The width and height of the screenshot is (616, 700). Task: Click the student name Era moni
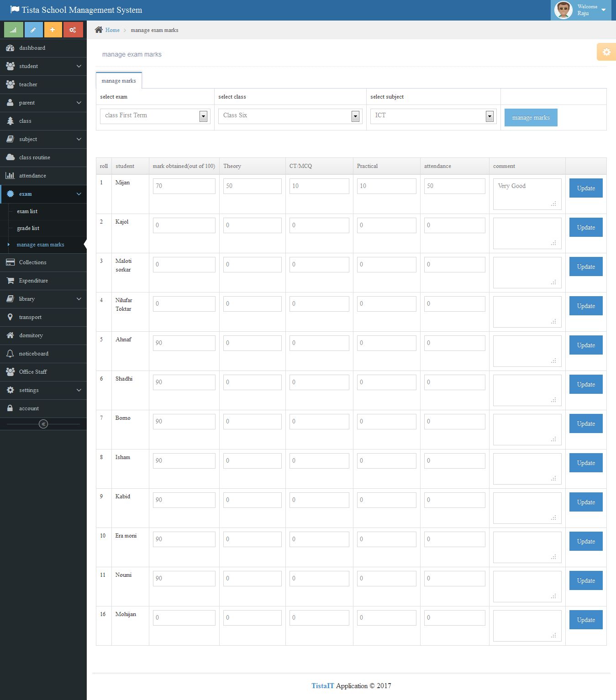tap(126, 536)
